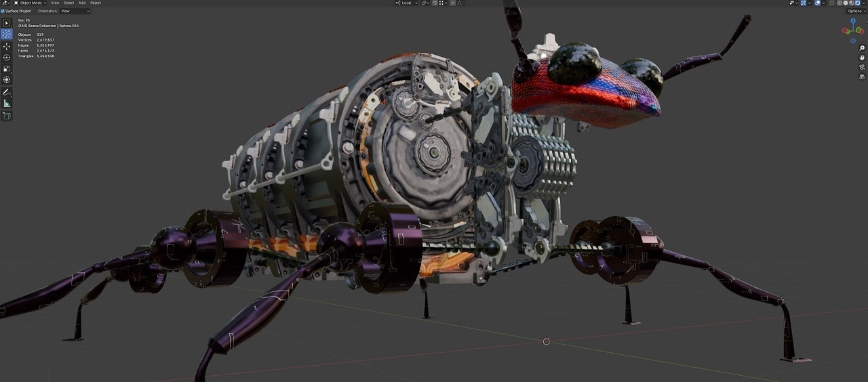The height and width of the screenshot is (382, 868).
Task: Toggle viewport gizmos display
Action: click(x=804, y=3)
